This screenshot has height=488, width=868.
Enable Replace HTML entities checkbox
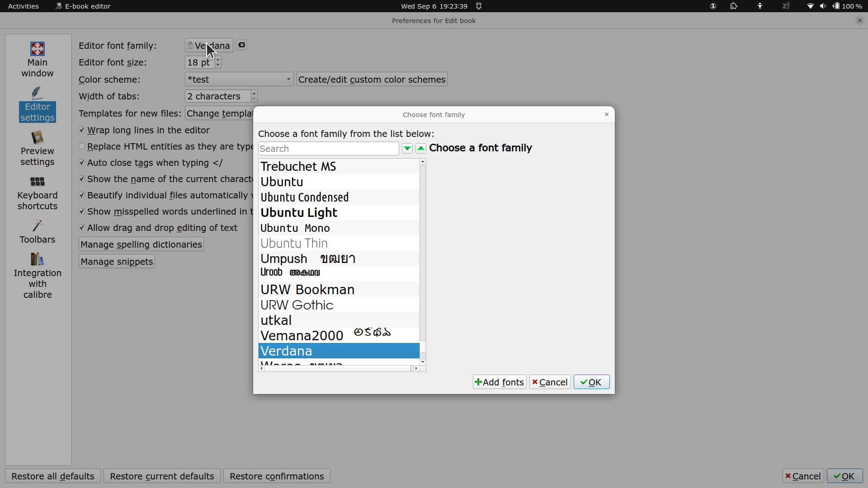(82, 146)
